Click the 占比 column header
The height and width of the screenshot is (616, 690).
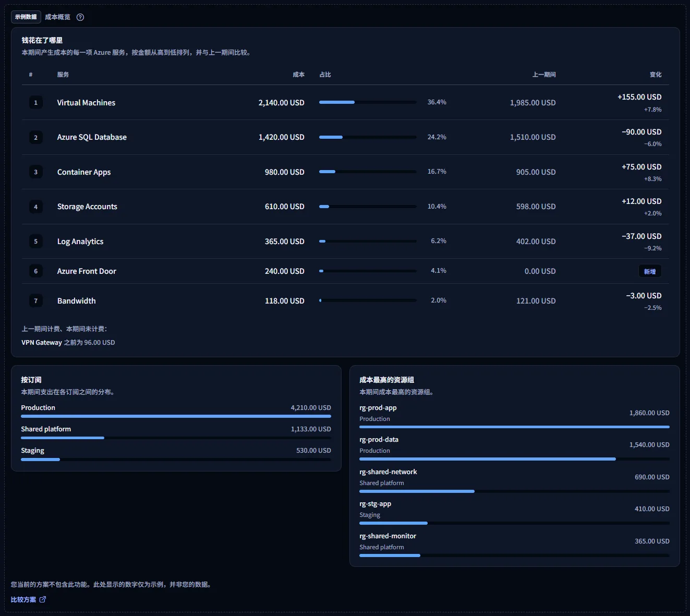[x=325, y=75]
